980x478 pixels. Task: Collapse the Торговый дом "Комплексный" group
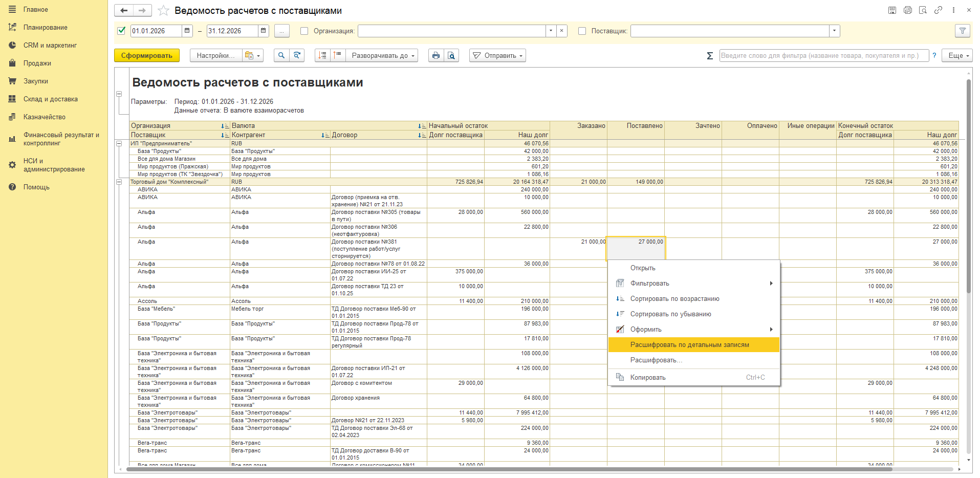119,182
